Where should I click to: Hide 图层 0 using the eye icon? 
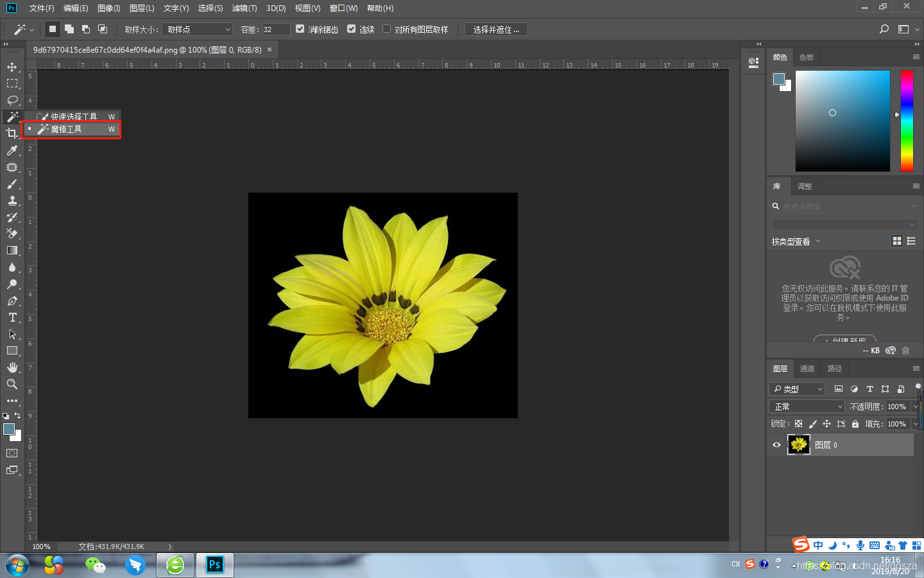coord(776,444)
